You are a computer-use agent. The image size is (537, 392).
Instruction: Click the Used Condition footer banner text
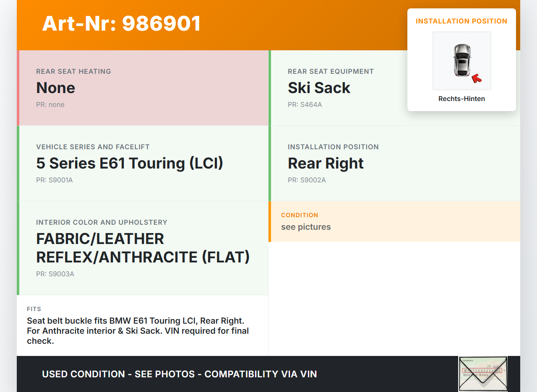179,374
